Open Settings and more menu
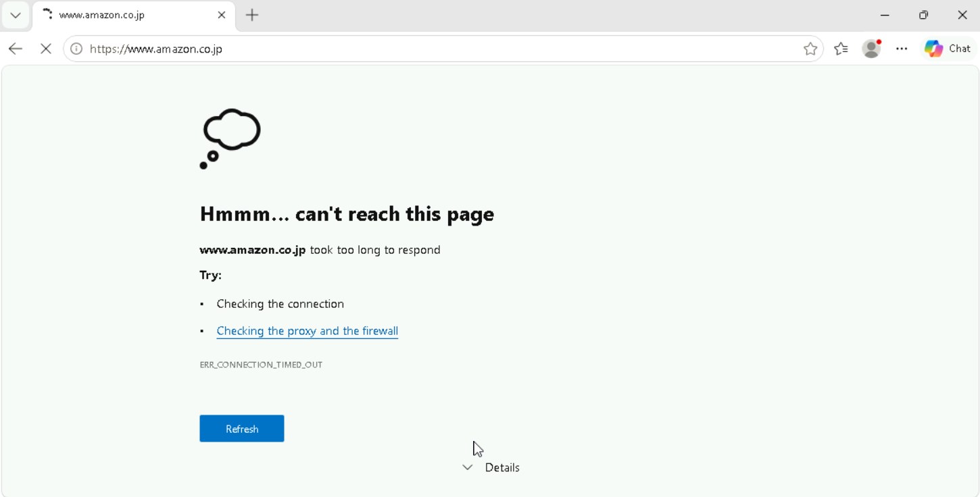 pos(902,49)
